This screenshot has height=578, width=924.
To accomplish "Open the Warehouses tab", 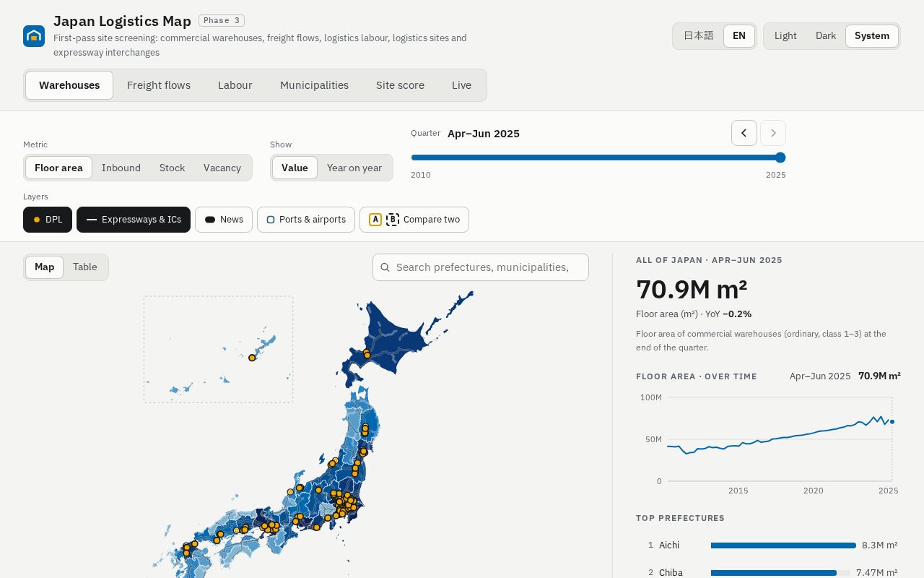I will point(69,85).
